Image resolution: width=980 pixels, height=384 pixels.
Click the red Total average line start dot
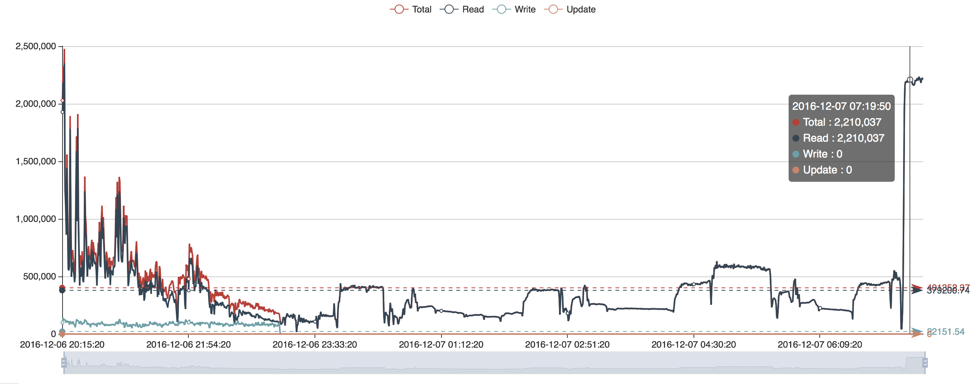tap(62, 288)
